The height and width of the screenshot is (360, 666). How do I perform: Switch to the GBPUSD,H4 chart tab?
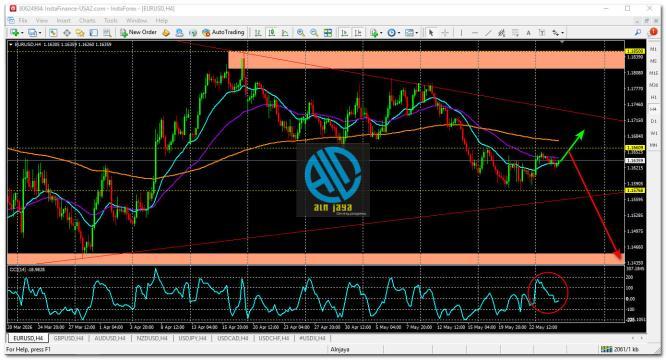[x=68, y=338]
